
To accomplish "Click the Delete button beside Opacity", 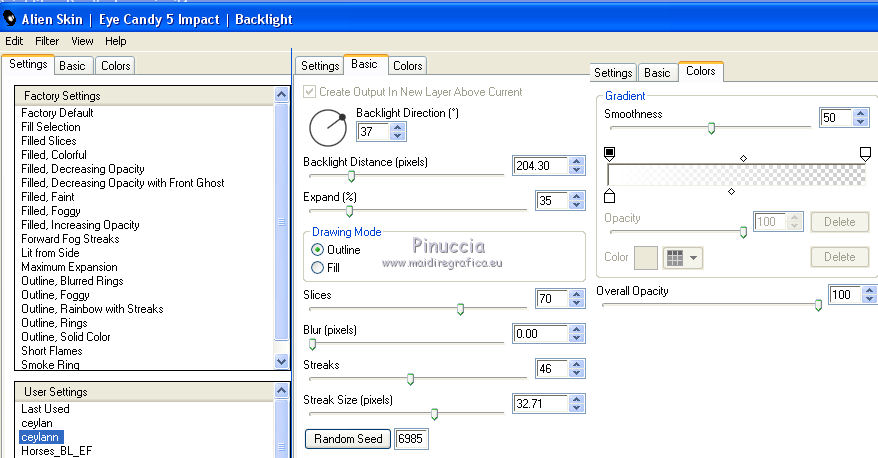I will [x=839, y=222].
